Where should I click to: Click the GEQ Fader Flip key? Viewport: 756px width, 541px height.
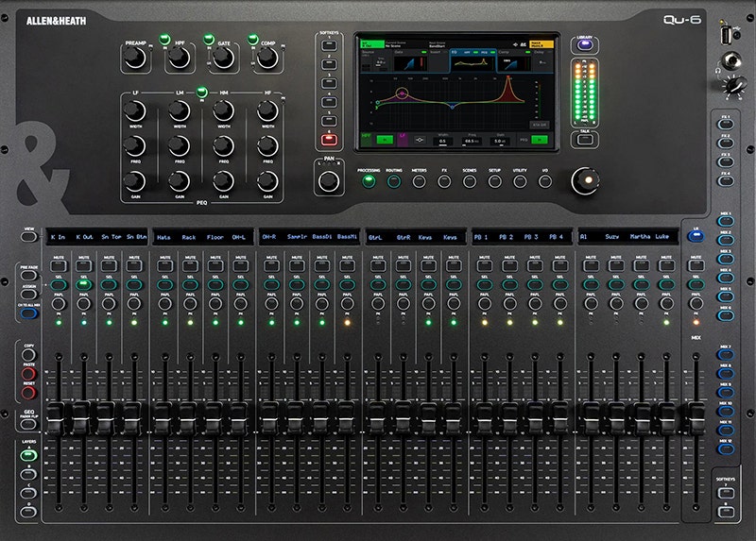tap(28, 425)
